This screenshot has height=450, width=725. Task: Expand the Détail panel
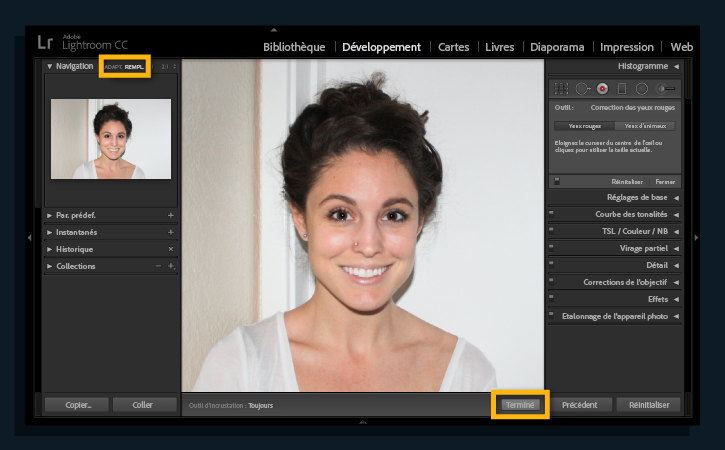(676, 265)
